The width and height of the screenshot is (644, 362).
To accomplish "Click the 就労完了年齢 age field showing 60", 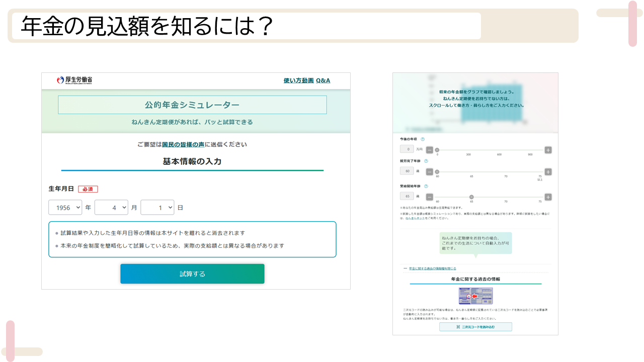I will (407, 171).
